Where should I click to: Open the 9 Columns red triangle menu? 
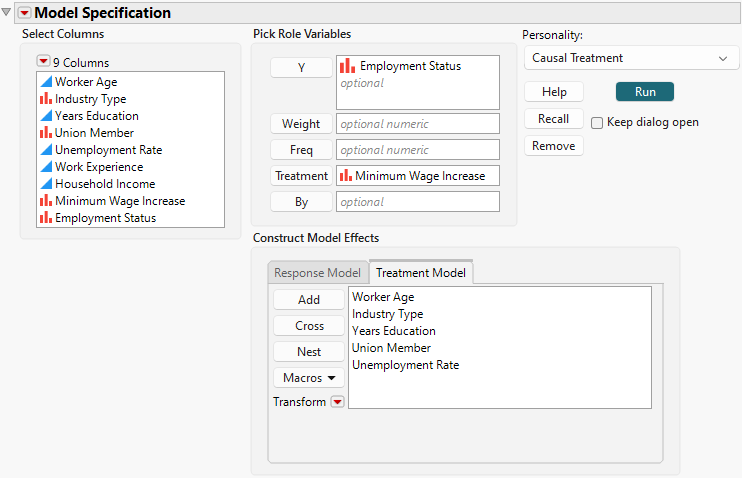(x=43, y=62)
